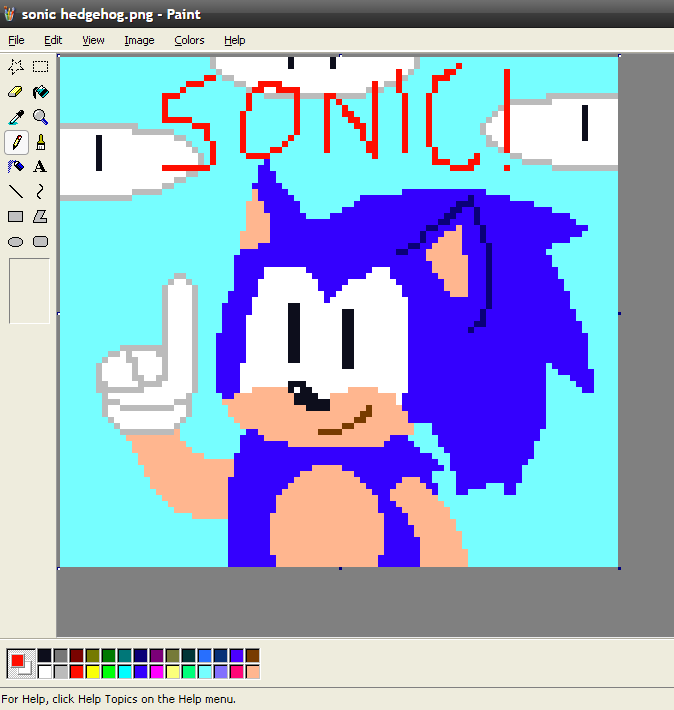Pick the Eraser tool
The image size is (674, 710).
click(x=16, y=92)
